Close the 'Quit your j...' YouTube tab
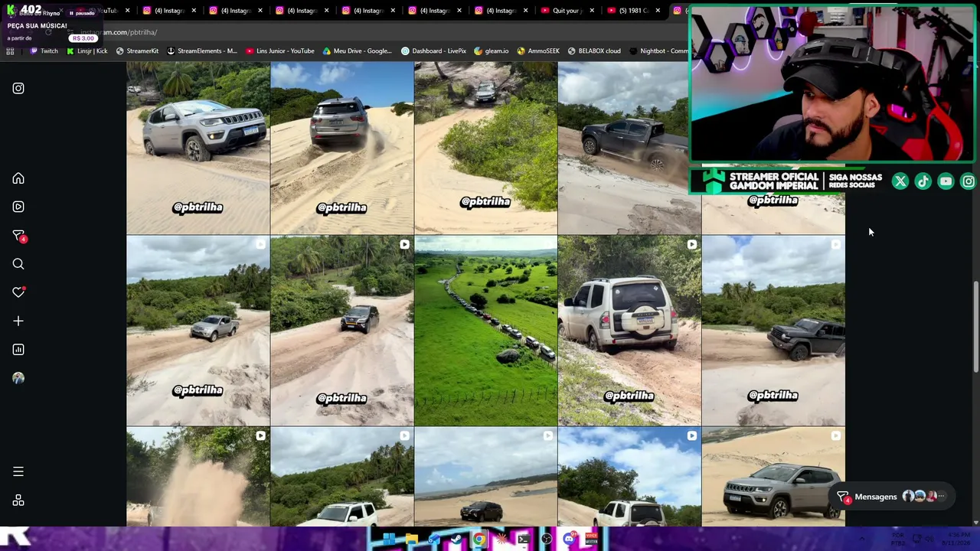The width and height of the screenshot is (980, 551). [x=591, y=11]
